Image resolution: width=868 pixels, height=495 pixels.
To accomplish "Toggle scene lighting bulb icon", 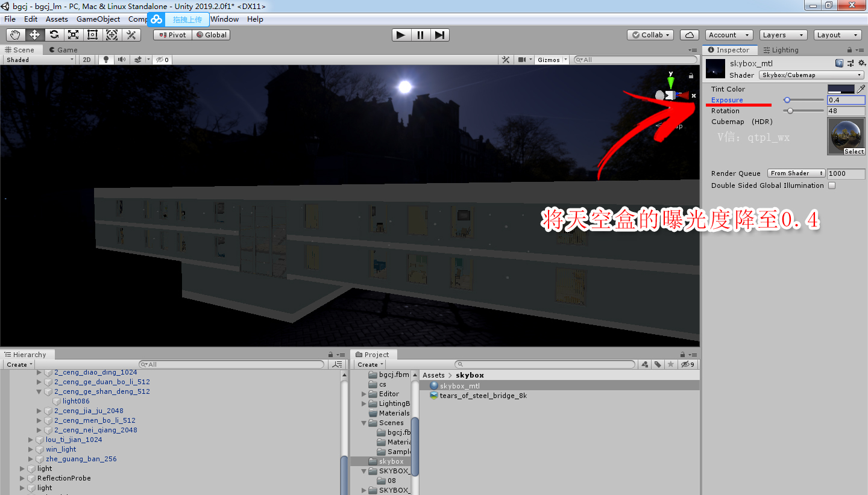I will (x=107, y=60).
